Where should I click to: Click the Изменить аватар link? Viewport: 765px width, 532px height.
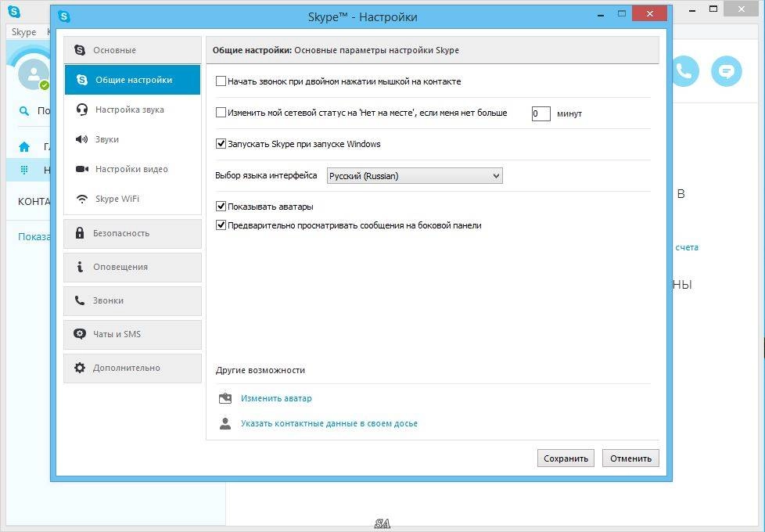pyautogui.click(x=276, y=398)
